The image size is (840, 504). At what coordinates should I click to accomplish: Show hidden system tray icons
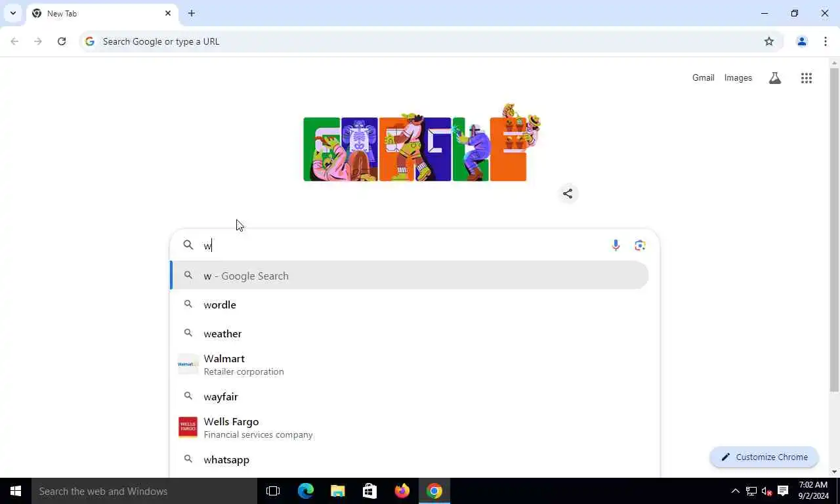735,491
